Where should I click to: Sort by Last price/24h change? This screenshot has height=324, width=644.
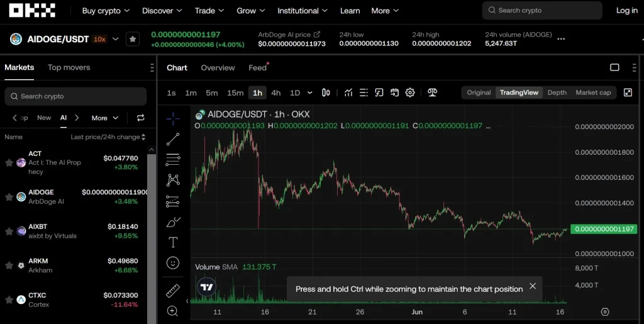108,137
